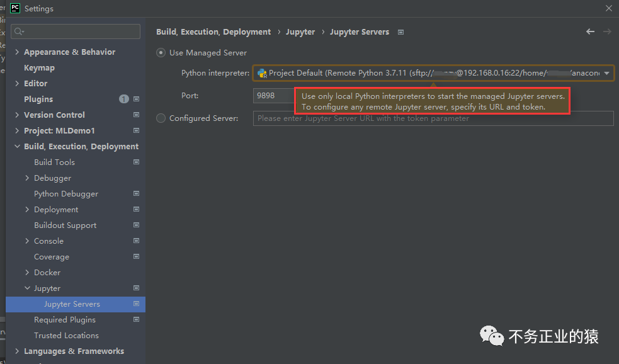
Task: Click project-level icon next to Python Debugger
Action: 136,193
